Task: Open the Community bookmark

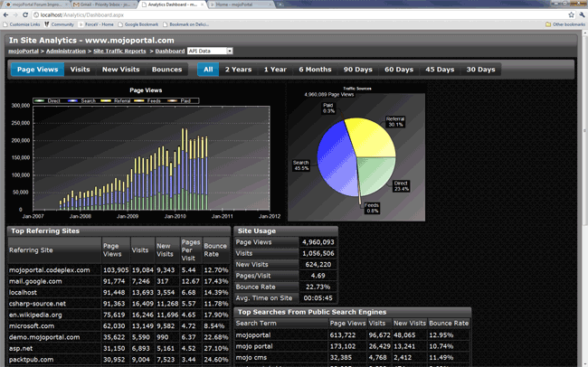Action: point(60,24)
